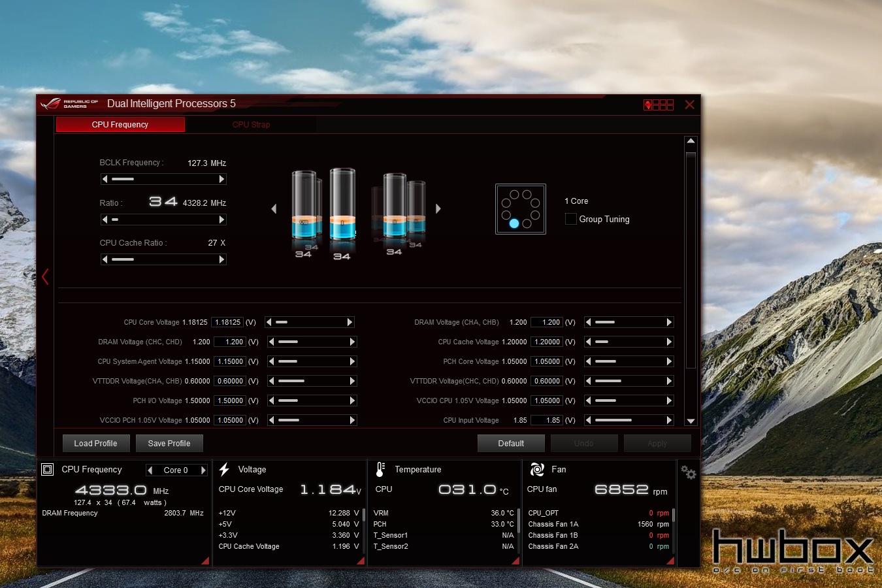Viewport: 882px width, 588px height.
Task: Select next core in Core 0 selector
Action: (x=203, y=470)
